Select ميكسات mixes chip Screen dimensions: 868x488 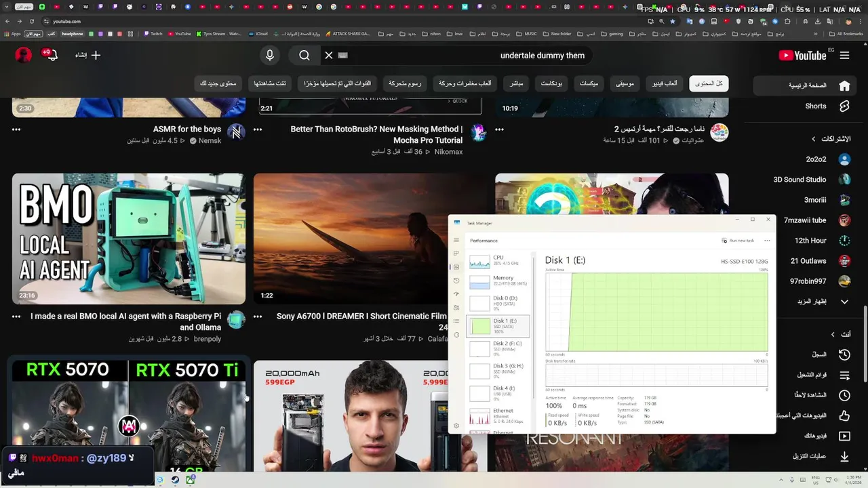pos(589,83)
